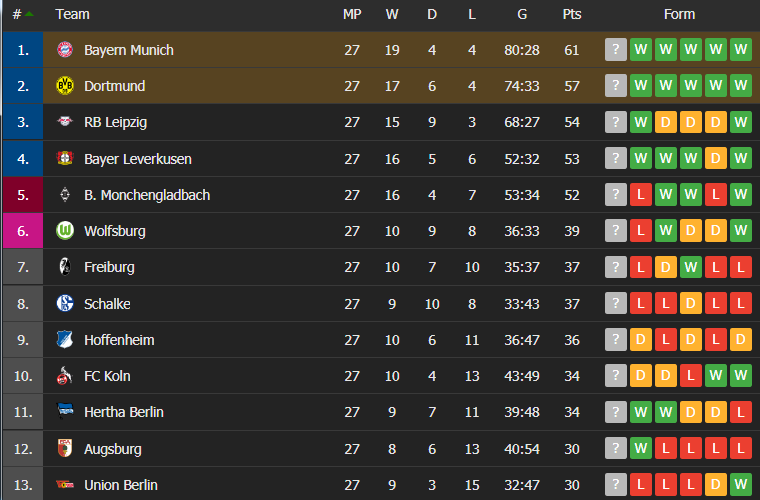760x500 pixels.
Task: Click the Bayern Munich club crest
Action: tap(65, 49)
